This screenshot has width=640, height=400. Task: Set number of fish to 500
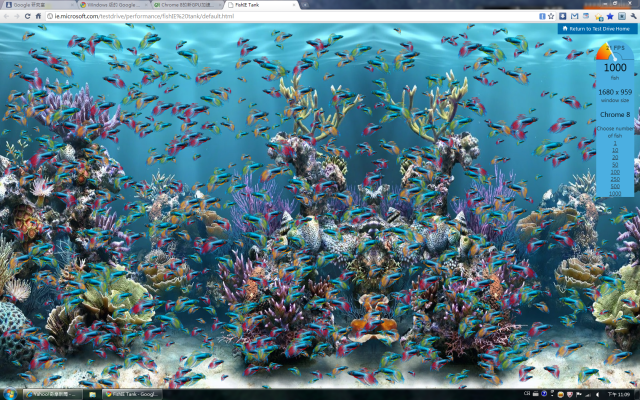pyautogui.click(x=615, y=186)
